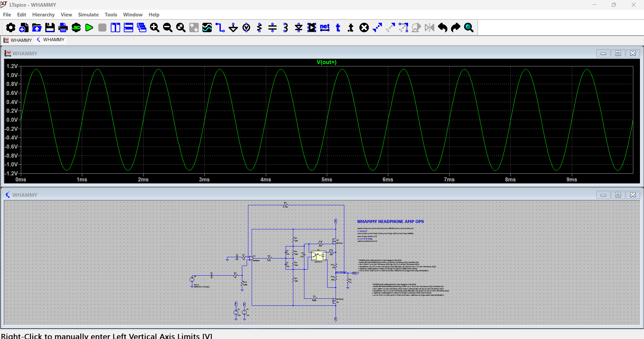Click the 1.2V vertical axis label
The height and width of the screenshot is (339, 644).
click(12, 66)
